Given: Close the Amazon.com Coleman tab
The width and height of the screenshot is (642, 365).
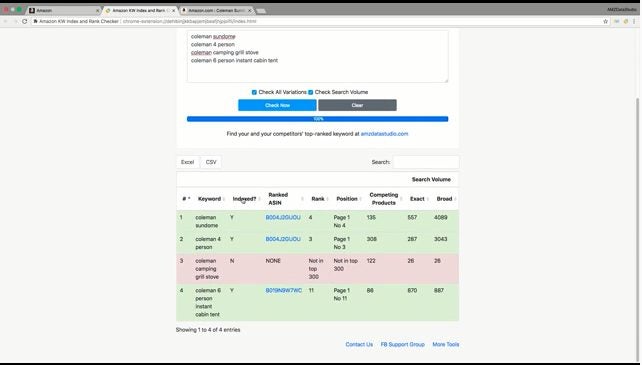Looking at the screenshot, I should [x=250, y=10].
